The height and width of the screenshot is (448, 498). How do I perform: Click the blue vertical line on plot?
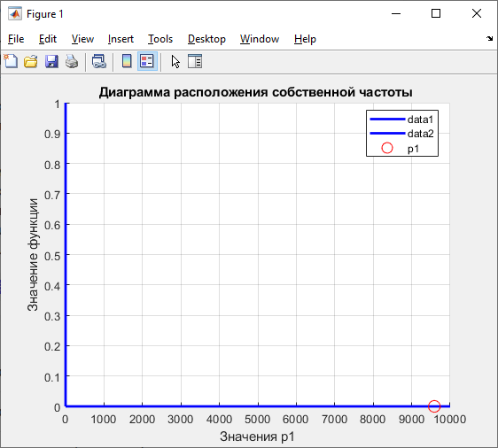click(x=66, y=254)
